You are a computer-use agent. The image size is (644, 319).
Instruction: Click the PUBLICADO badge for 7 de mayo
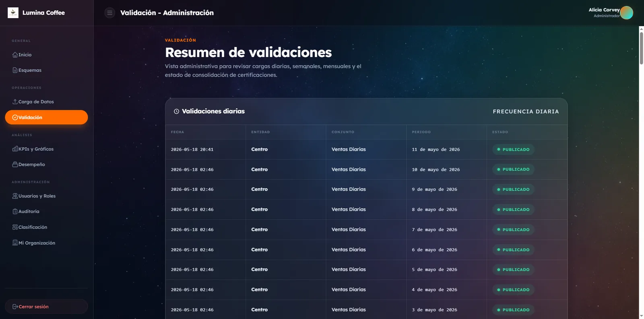pos(513,230)
